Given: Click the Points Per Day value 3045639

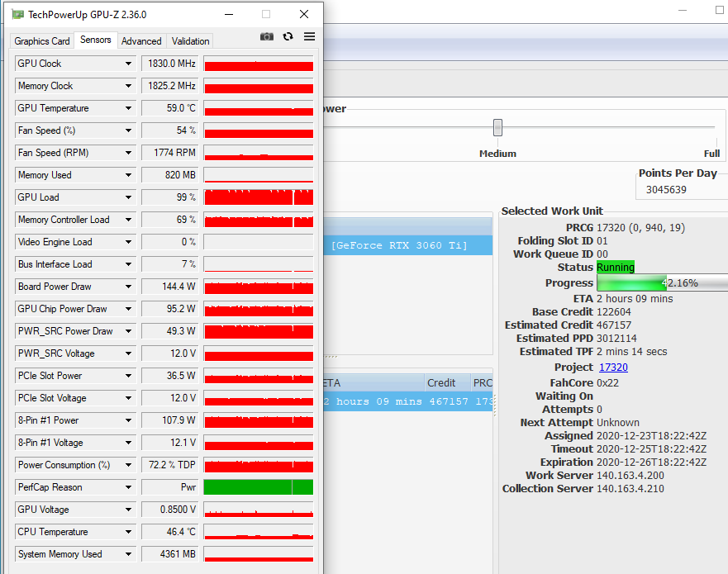Looking at the screenshot, I should [666, 189].
